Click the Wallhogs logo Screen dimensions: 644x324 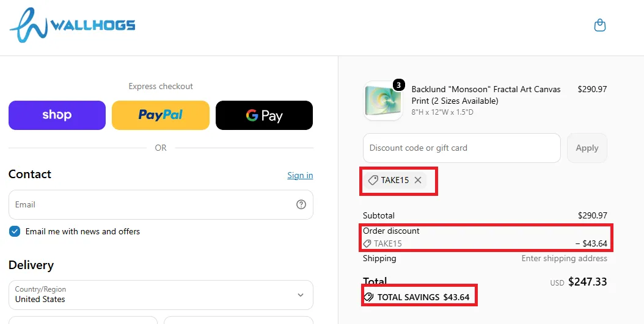click(x=72, y=26)
